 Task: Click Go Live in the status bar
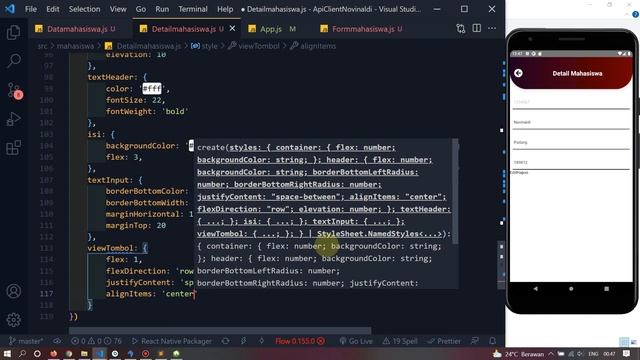pyautogui.click(x=356, y=341)
